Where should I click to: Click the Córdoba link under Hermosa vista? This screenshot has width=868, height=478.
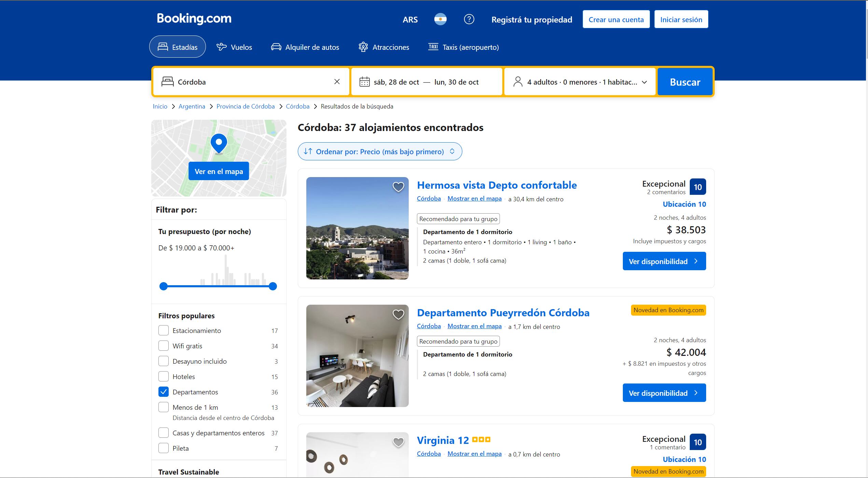point(429,199)
